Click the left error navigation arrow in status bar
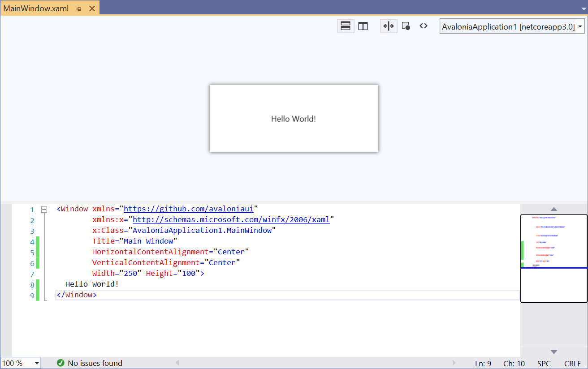This screenshot has height=369, width=588. click(177, 363)
